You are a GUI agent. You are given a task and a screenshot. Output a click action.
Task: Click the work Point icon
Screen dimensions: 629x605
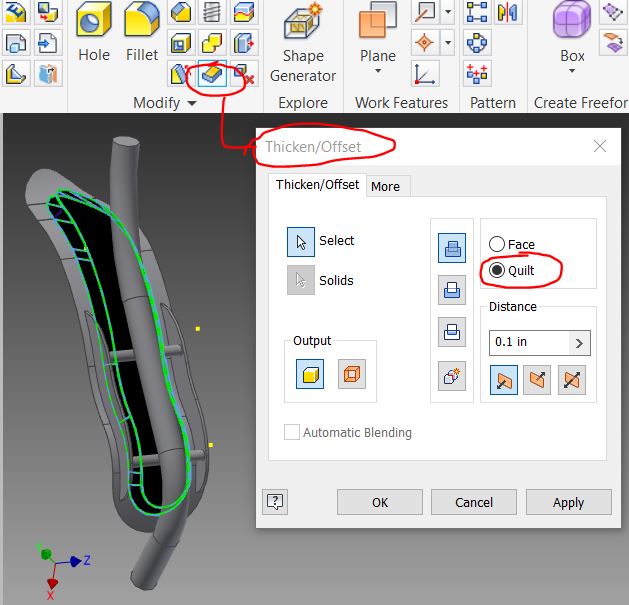(425, 43)
